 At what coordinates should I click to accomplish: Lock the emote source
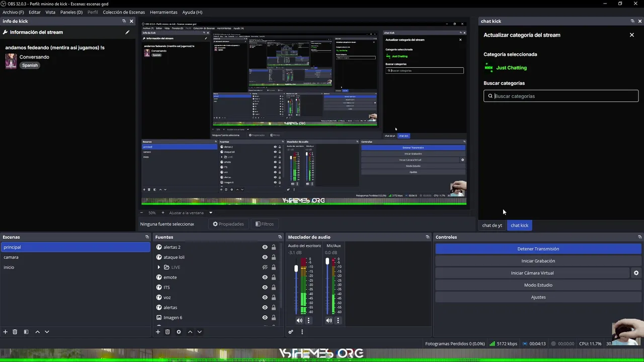tap(274, 277)
